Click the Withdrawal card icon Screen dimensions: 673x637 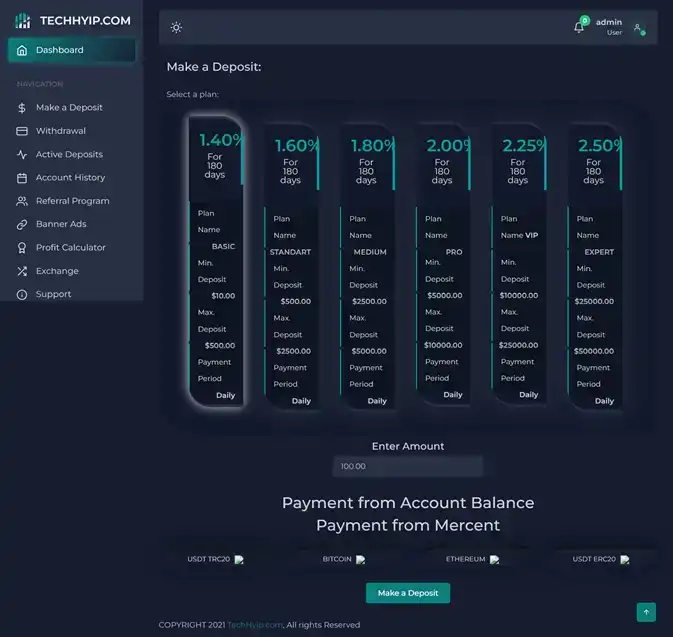click(x=22, y=131)
